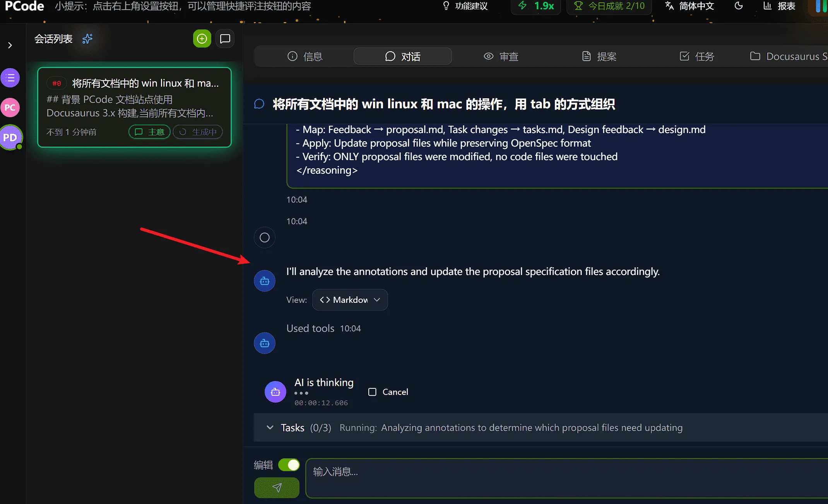This screenshot has width=828, height=504.
Task: Click the purple list icon in the sidebar
Action: 10,77
